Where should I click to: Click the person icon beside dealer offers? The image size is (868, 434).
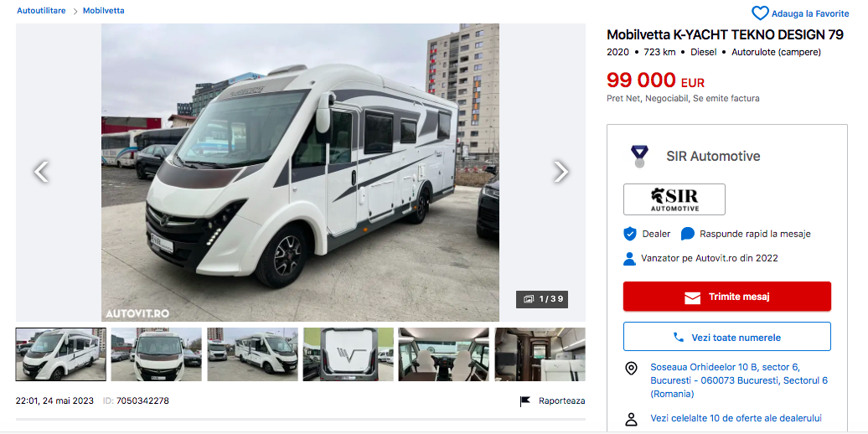[x=631, y=419]
